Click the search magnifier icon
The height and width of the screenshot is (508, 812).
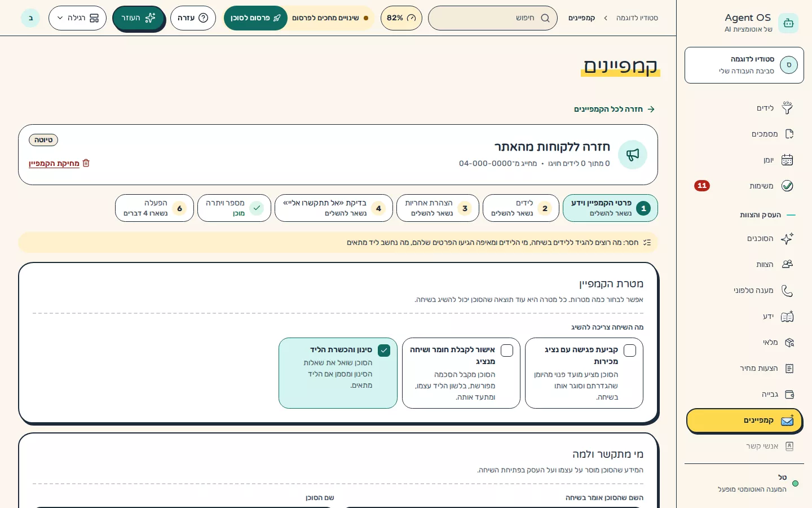545,18
